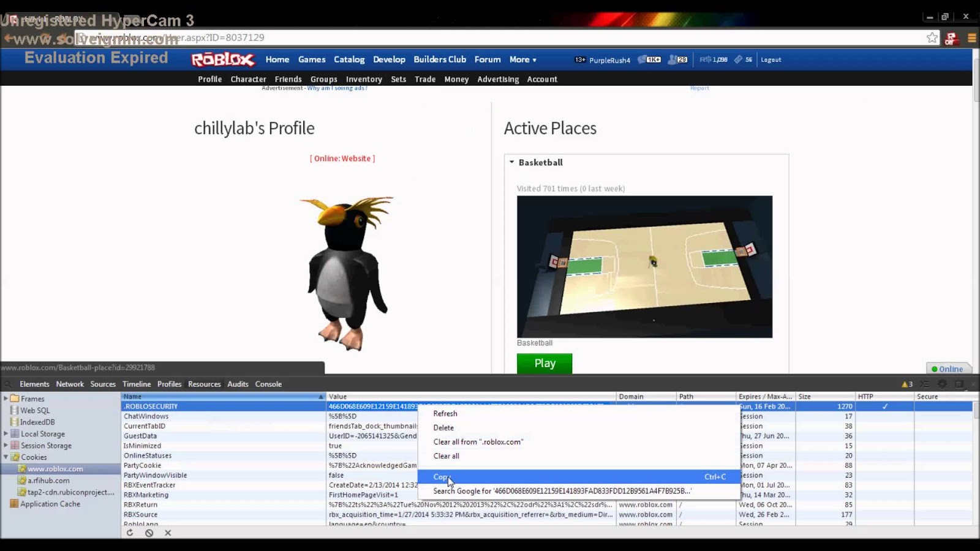Click the refresh icon below cookie table
Image resolution: width=980 pixels, height=551 pixels.
[130, 533]
